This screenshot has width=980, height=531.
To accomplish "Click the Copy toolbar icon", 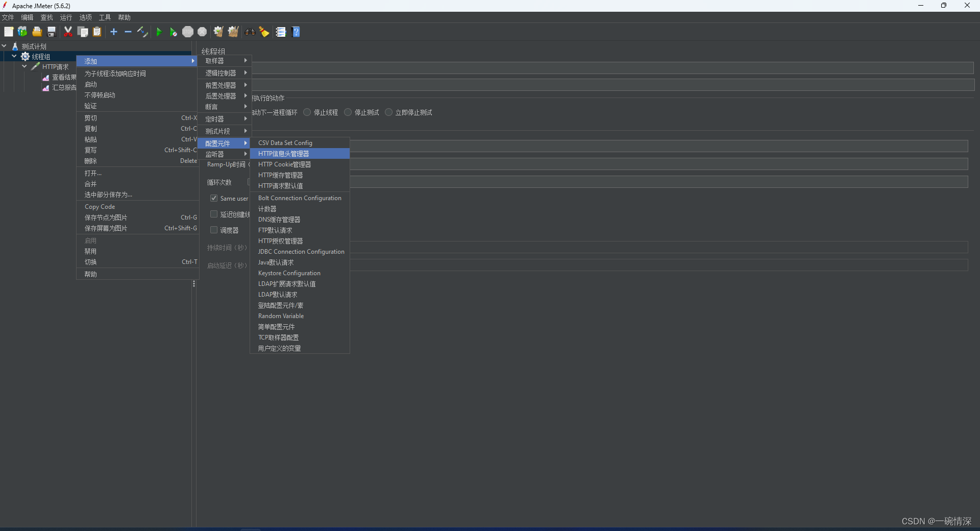I will pos(83,32).
